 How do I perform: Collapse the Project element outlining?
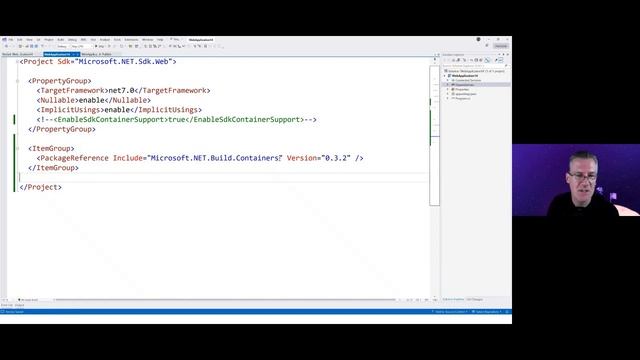coord(17,62)
